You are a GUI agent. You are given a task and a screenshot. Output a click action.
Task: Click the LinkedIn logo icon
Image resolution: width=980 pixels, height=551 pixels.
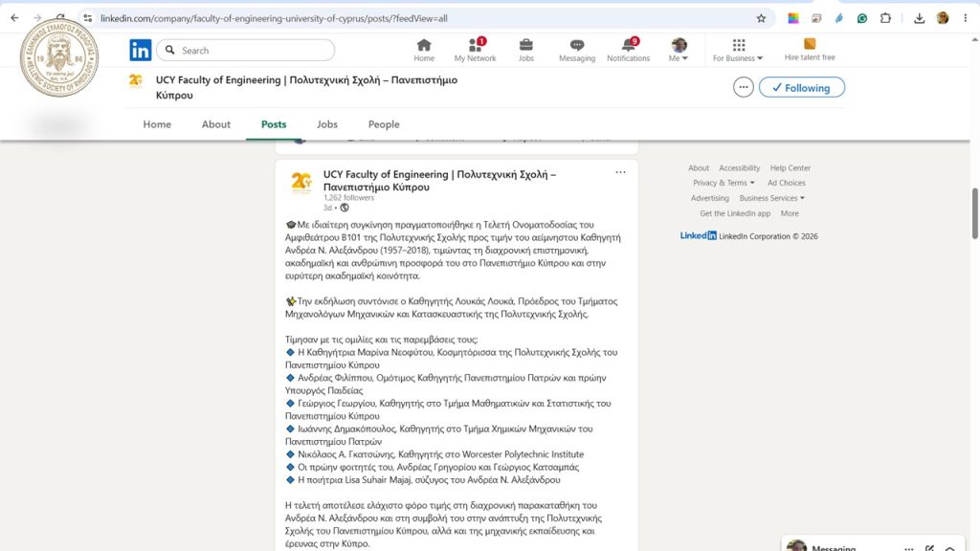click(140, 50)
